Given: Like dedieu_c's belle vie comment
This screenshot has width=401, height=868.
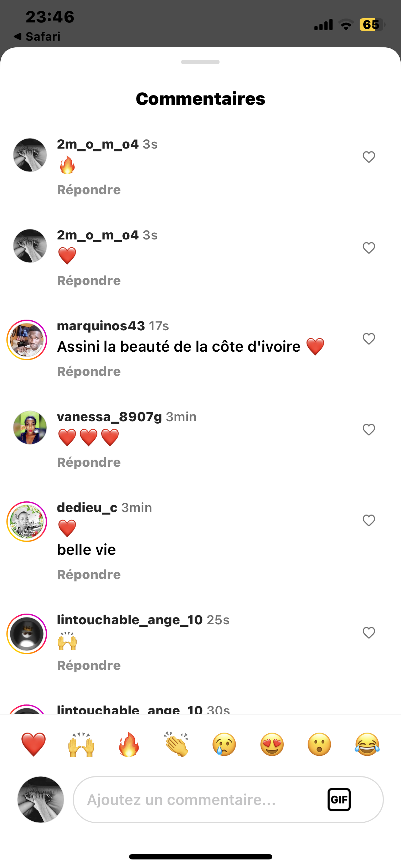Looking at the screenshot, I should pos(369,520).
